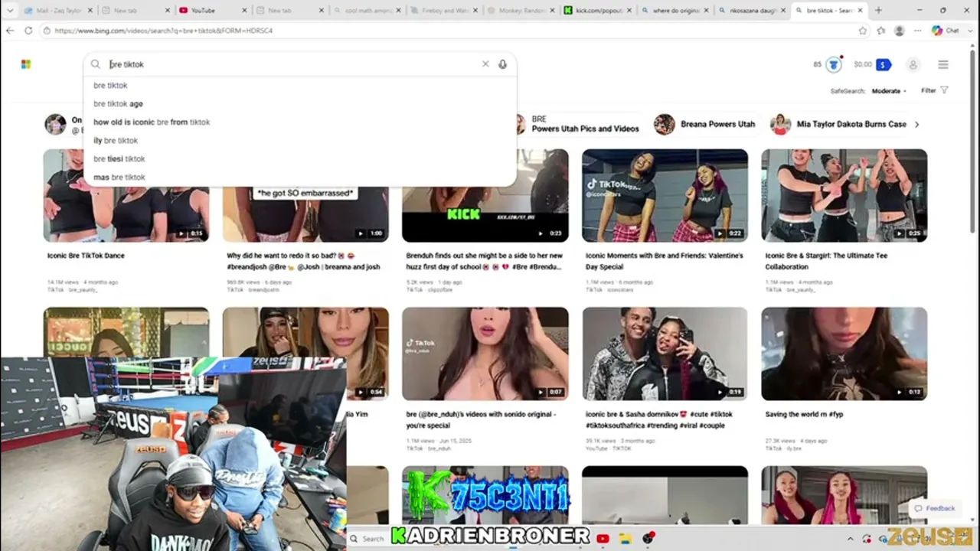The width and height of the screenshot is (980, 551).
Task: Open the Bing account profile icon
Action: (x=913, y=65)
